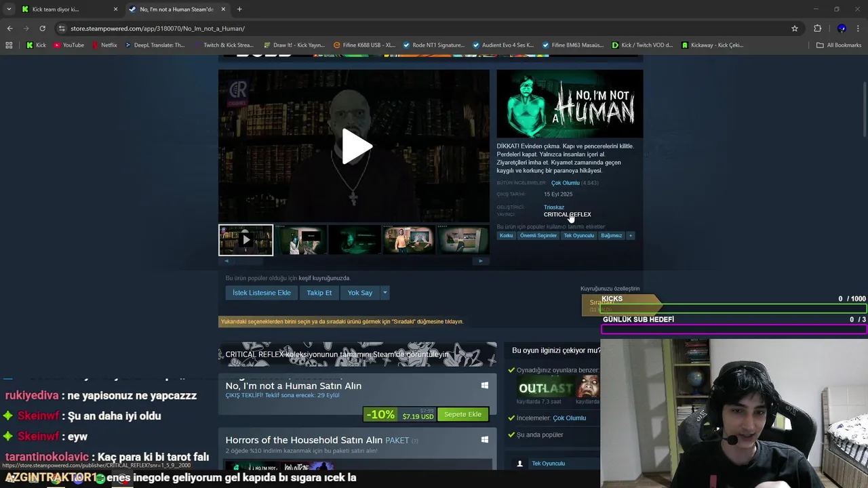The width and height of the screenshot is (868, 488).
Task: Click Takip Et button
Action: click(319, 293)
